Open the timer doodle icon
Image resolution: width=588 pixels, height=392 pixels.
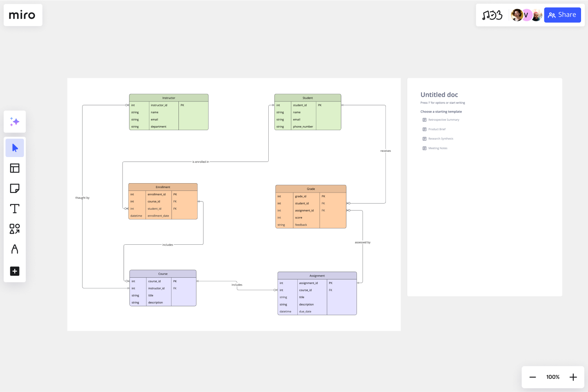tap(493, 15)
